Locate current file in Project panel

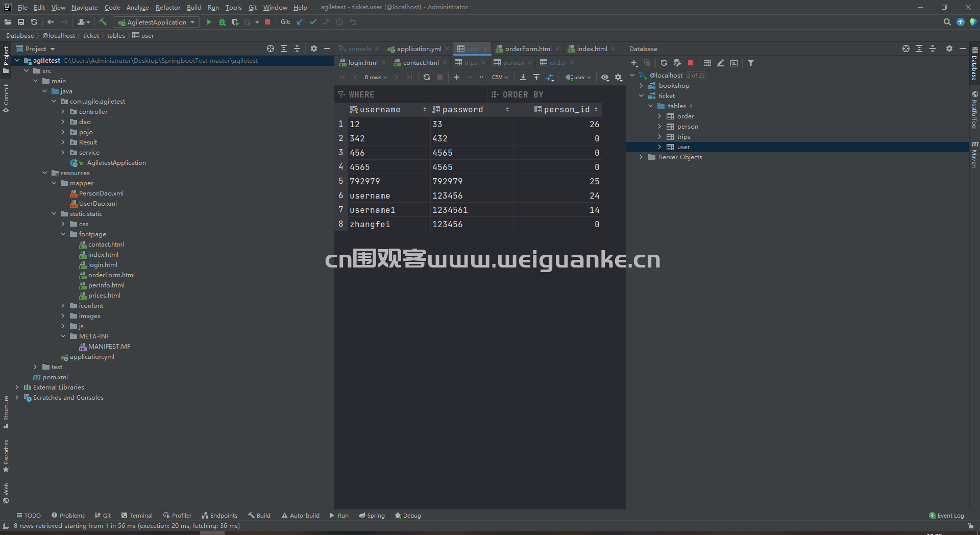point(271,48)
